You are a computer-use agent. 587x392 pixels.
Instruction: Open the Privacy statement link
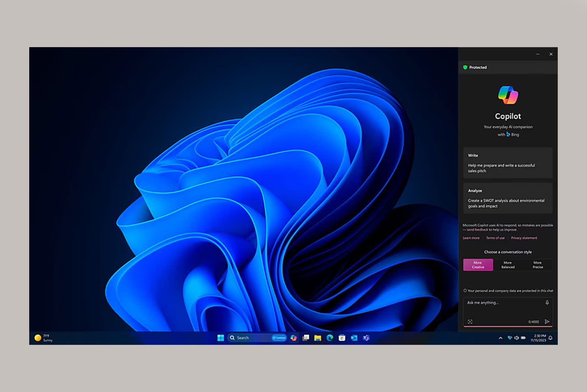click(524, 238)
